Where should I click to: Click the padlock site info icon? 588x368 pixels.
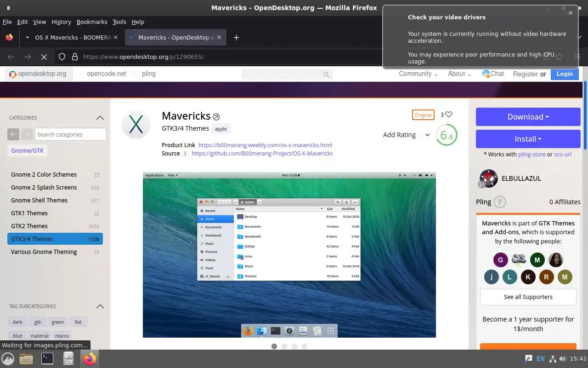click(75, 57)
